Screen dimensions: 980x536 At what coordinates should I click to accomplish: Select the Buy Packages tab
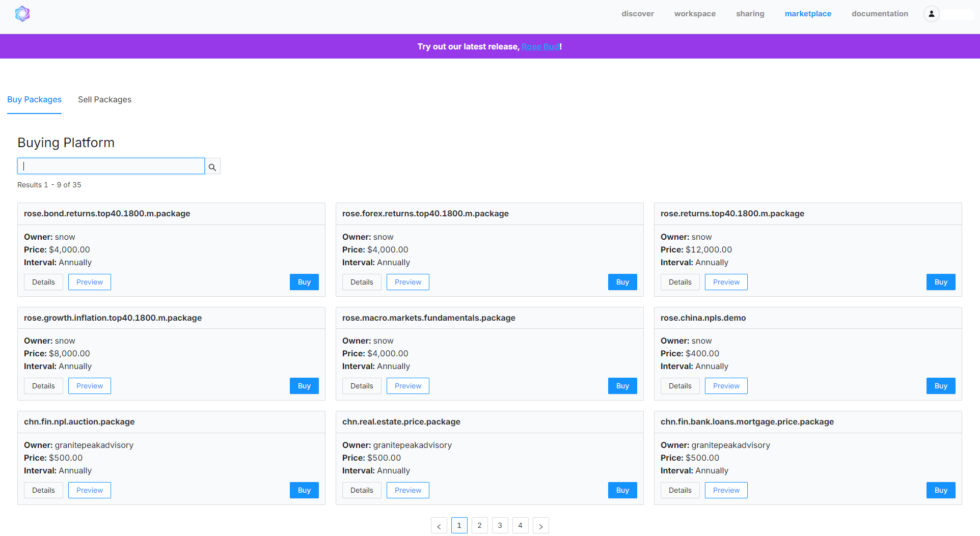(x=34, y=100)
